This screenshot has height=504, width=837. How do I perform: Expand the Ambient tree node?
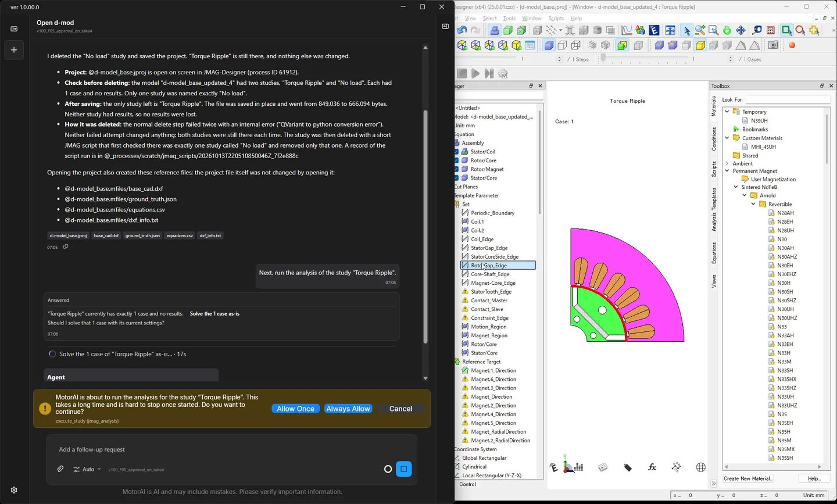click(x=727, y=164)
